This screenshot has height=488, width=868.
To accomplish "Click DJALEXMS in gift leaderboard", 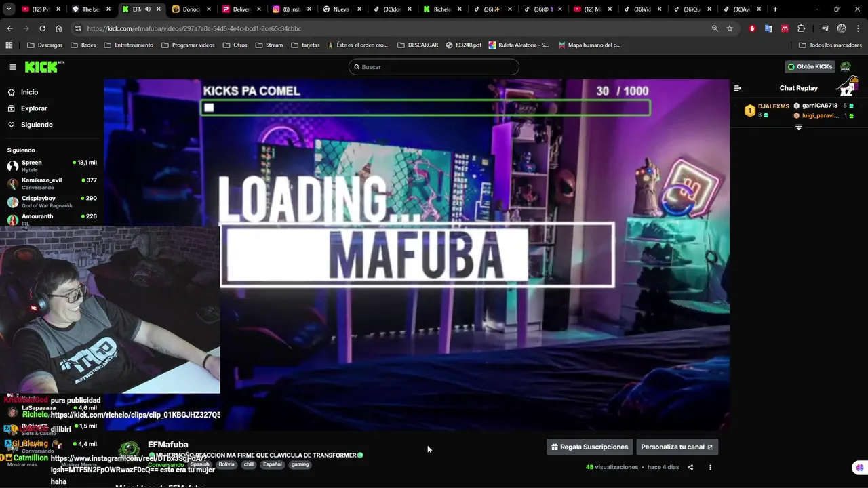I will coord(773,106).
